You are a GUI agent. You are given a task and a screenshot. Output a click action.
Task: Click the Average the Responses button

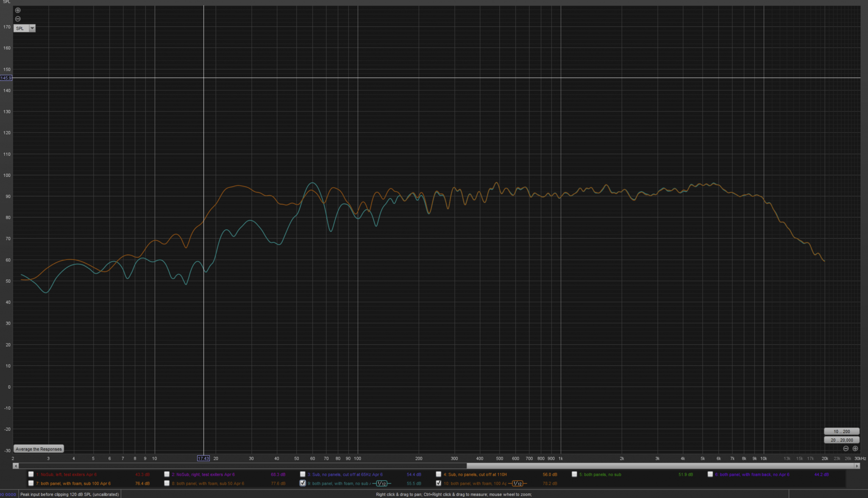pos(39,449)
